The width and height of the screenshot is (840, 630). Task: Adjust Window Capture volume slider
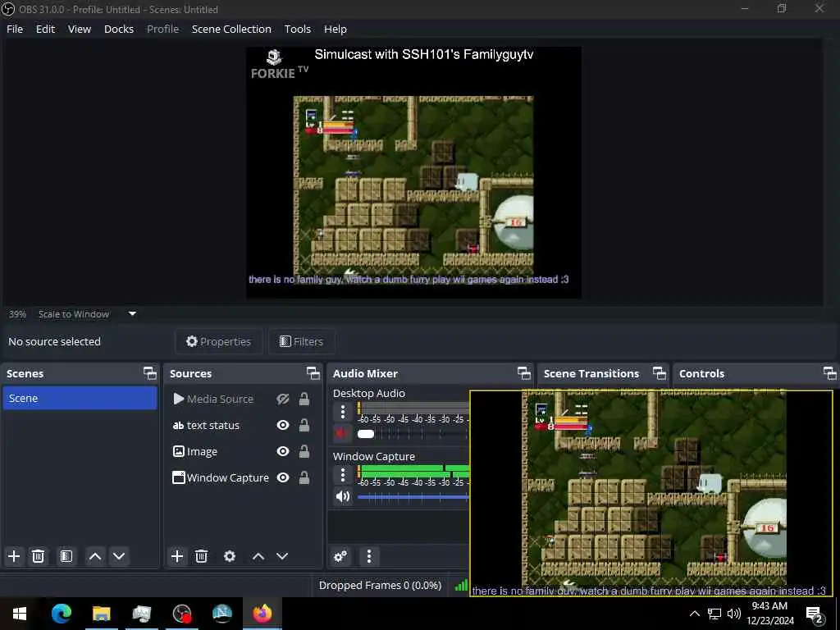point(413,496)
